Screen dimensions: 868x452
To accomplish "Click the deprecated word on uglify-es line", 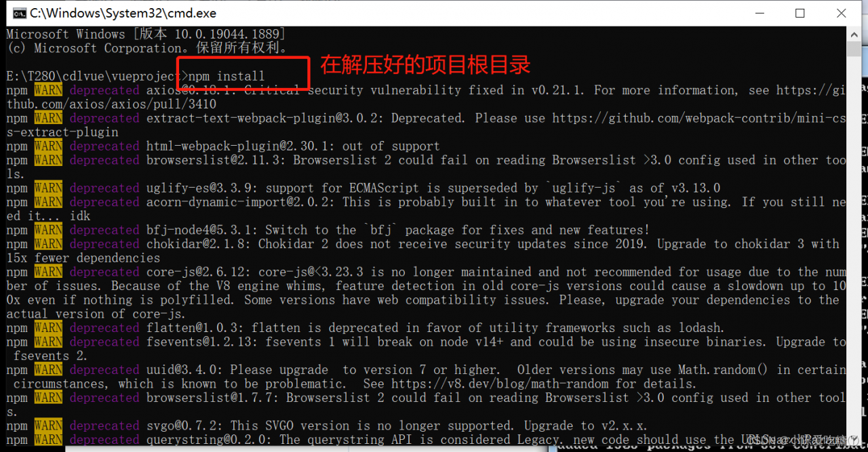I will (x=104, y=188).
